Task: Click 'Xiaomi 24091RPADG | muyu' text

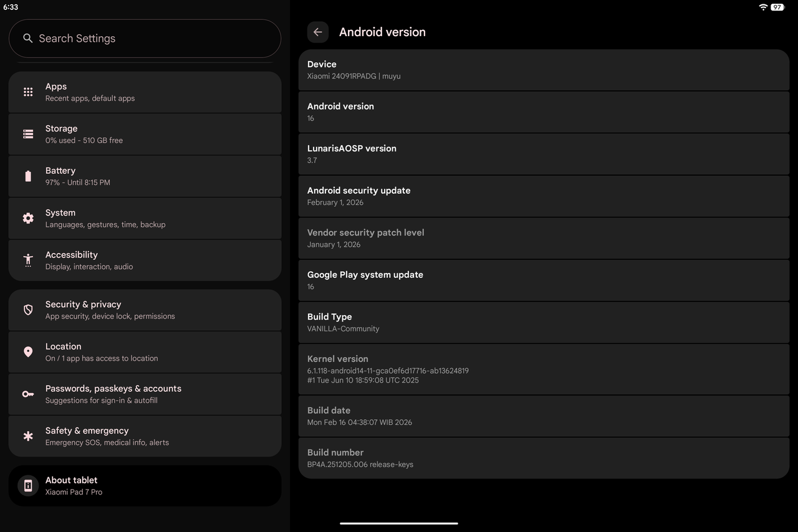Action: pos(354,76)
